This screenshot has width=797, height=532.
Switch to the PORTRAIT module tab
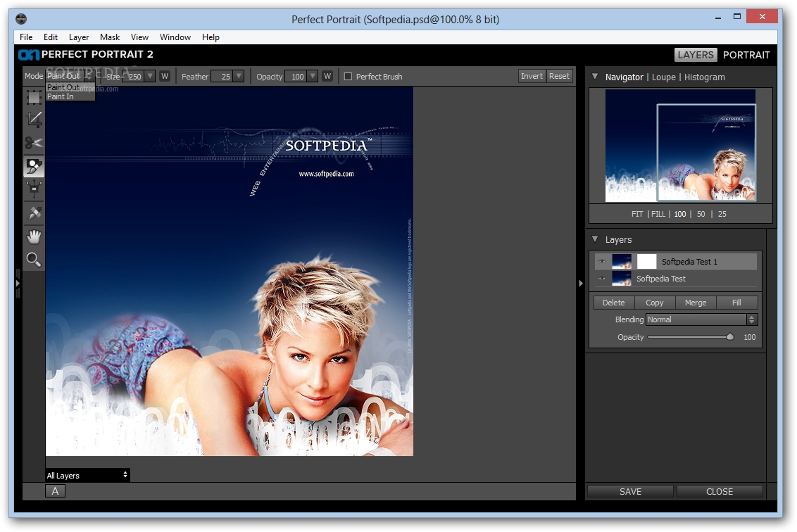tap(746, 55)
